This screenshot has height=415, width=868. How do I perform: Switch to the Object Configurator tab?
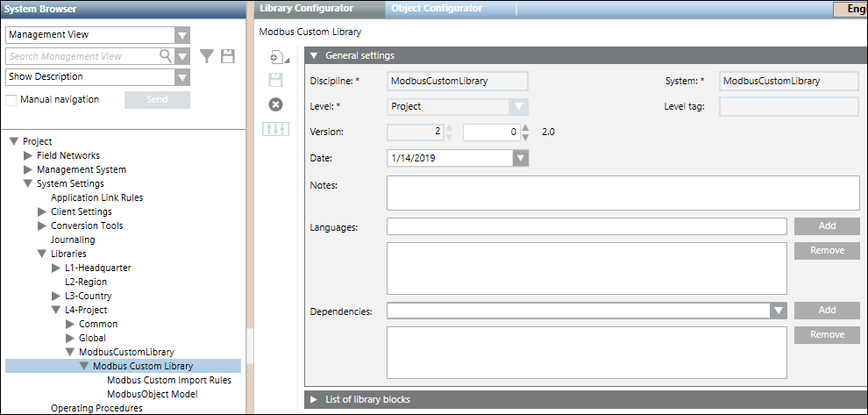click(437, 9)
